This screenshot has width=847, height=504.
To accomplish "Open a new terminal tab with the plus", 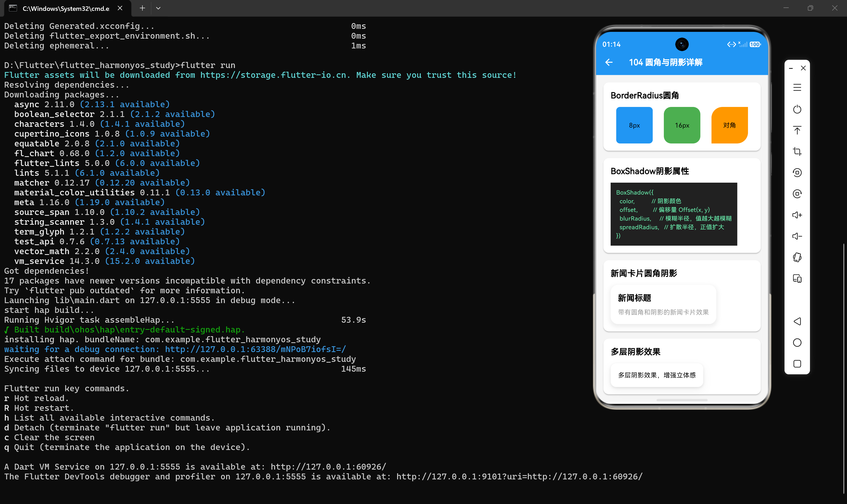I will (142, 8).
